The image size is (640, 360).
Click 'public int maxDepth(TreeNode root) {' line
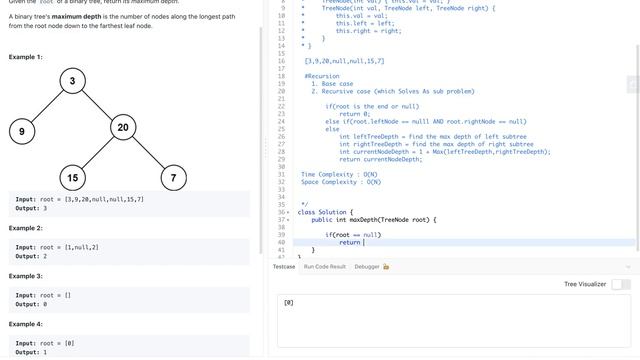[374, 220]
